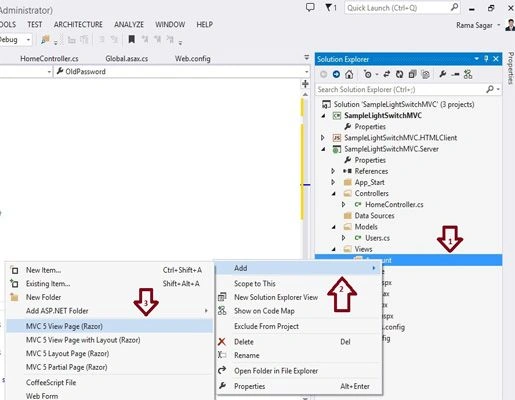Select MVC 5 View Page (Razor)
This screenshot has width=515, height=400.
tap(109, 326)
